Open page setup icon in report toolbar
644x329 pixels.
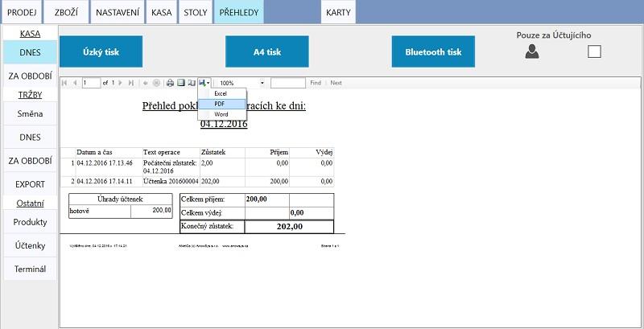192,83
